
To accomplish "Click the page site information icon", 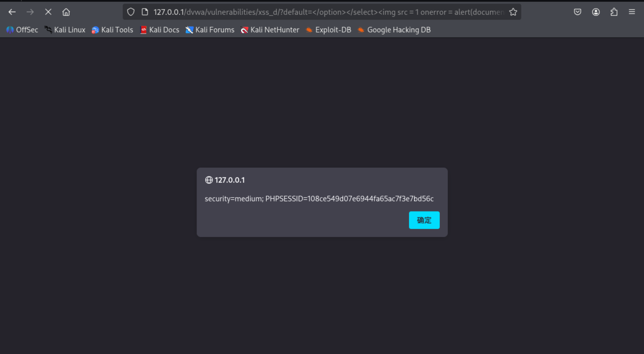I will (x=145, y=12).
